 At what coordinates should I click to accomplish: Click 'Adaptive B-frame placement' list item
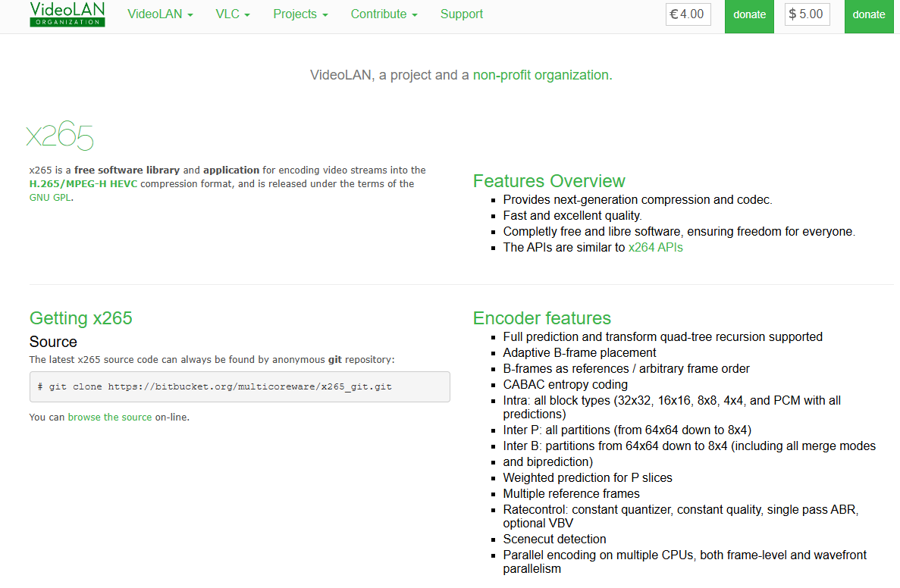tap(580, 353)
